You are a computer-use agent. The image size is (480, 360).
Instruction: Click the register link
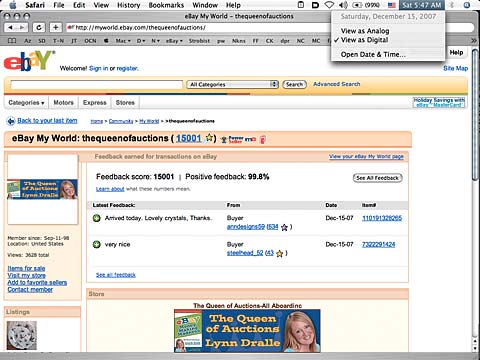(x=127, y=68)
